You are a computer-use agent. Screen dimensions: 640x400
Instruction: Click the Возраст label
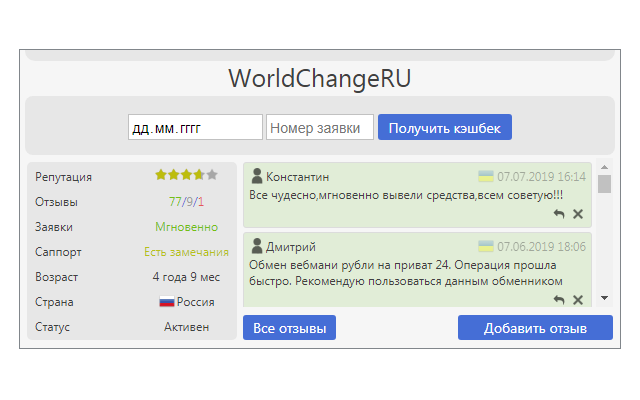coord(56,277)
